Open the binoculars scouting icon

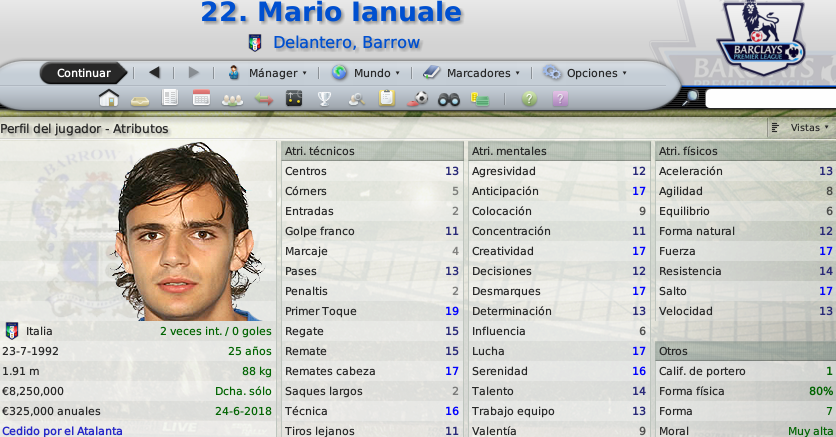point(448,99)
